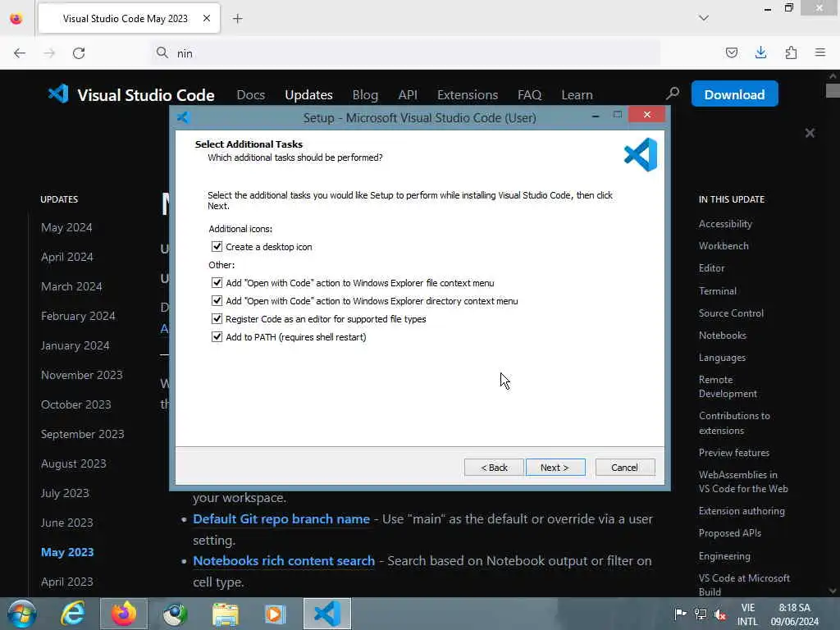Click the scrollbar down arrow
Screen dimensions: 840x630
(x=833, y=591)
